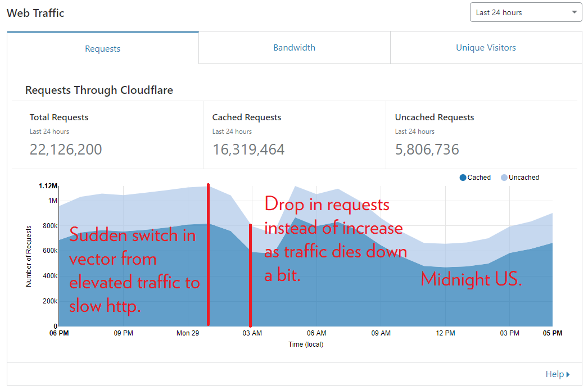Click Last 24 hours caption under Total Requests

(x=49, y=131)
